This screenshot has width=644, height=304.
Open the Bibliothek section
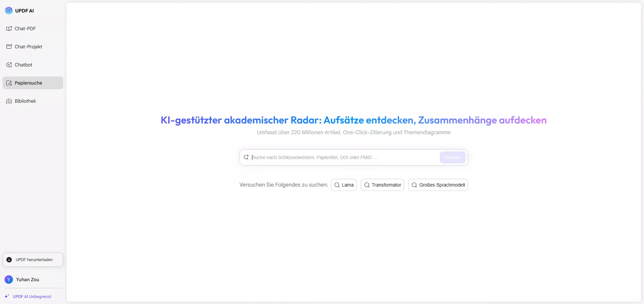(33, 101)
